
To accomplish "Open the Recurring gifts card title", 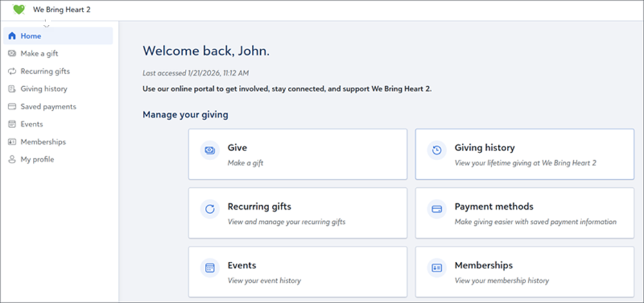I will coord(259,207).
